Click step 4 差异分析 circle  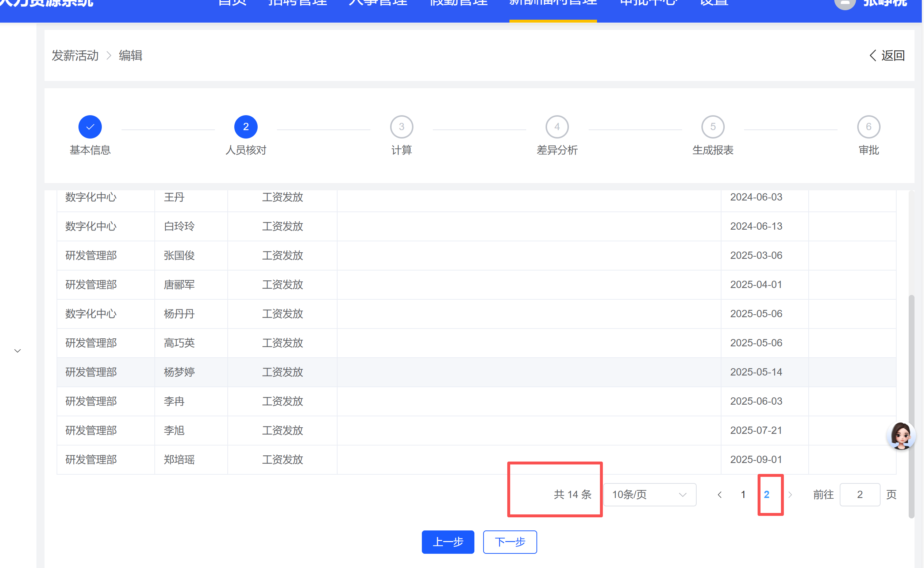(x=557, y=127)
